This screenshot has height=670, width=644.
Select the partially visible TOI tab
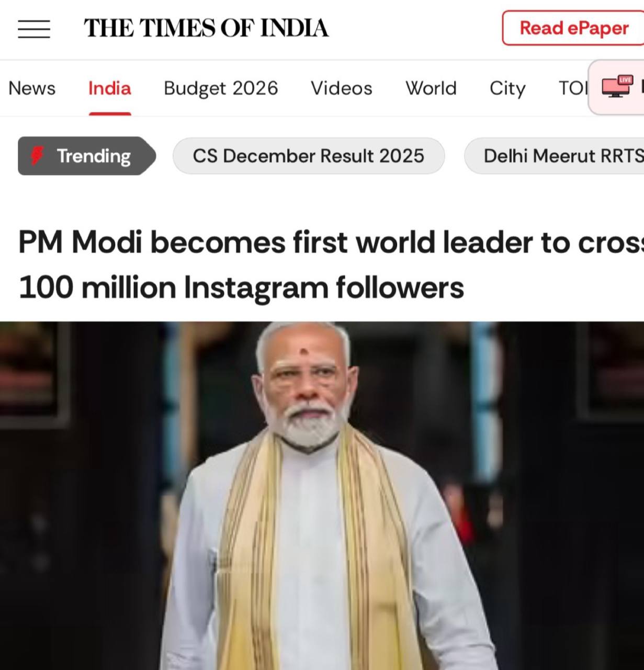(572, 88)
